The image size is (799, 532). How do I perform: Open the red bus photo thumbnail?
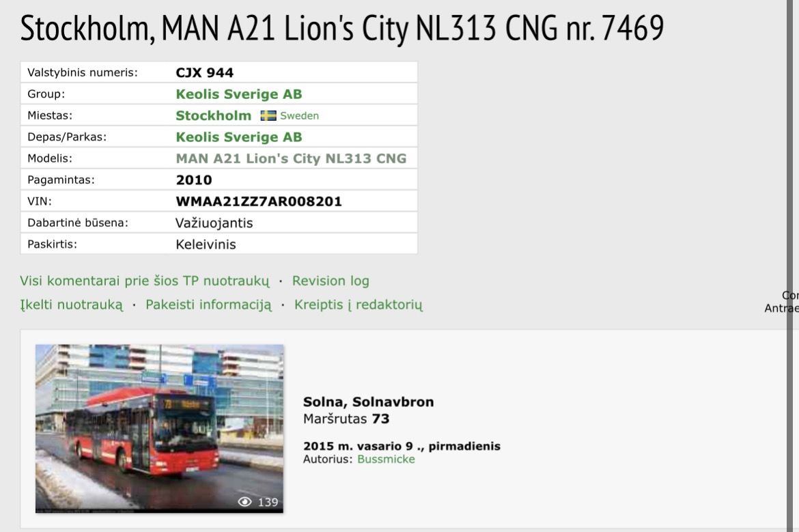[160, 429]
